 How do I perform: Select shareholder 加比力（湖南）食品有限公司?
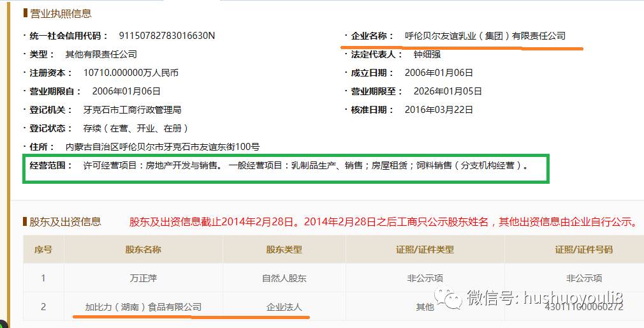[x=143, y=307]
